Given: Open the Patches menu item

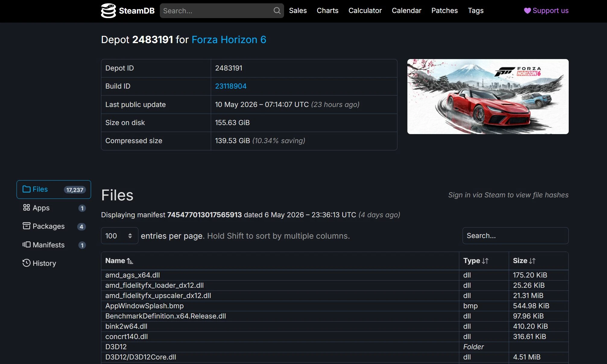Looking at the screenshot, I should tap(444, 11).
